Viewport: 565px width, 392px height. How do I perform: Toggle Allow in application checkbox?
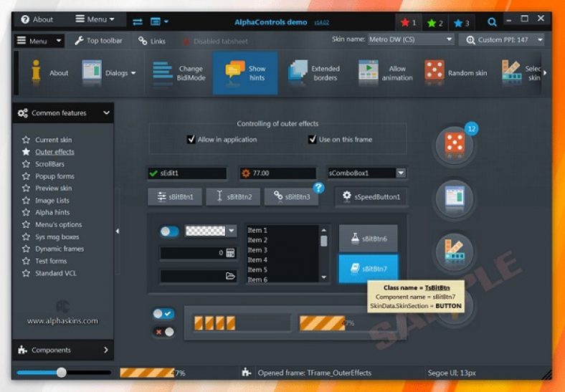pyautogui.click(x=191, y=139)
